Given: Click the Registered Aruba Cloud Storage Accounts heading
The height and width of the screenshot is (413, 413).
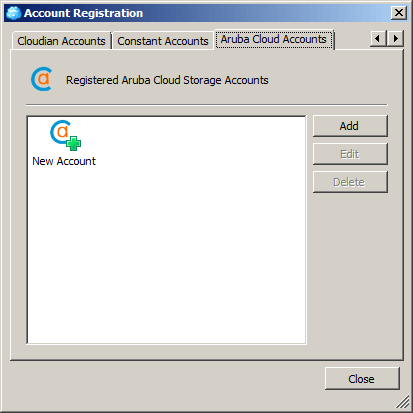Looking at the screenshot, I should (167, 80).
